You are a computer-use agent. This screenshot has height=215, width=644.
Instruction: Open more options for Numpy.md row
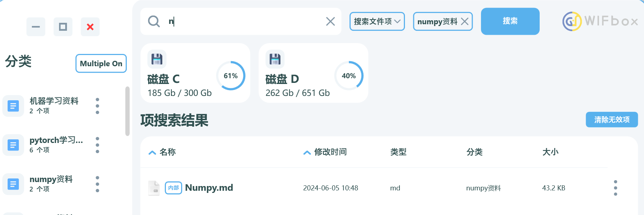pos(615,188)
